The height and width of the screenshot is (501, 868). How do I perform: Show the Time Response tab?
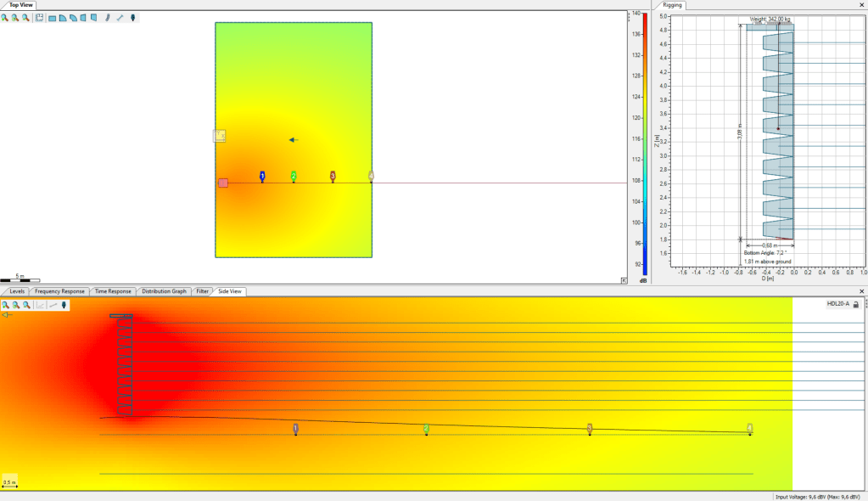[x=113, y=291]
